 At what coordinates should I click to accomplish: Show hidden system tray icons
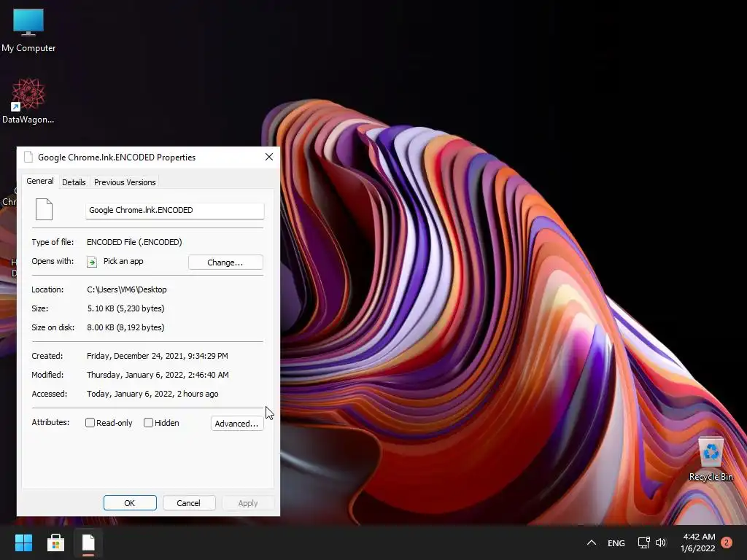coord(591,542)
